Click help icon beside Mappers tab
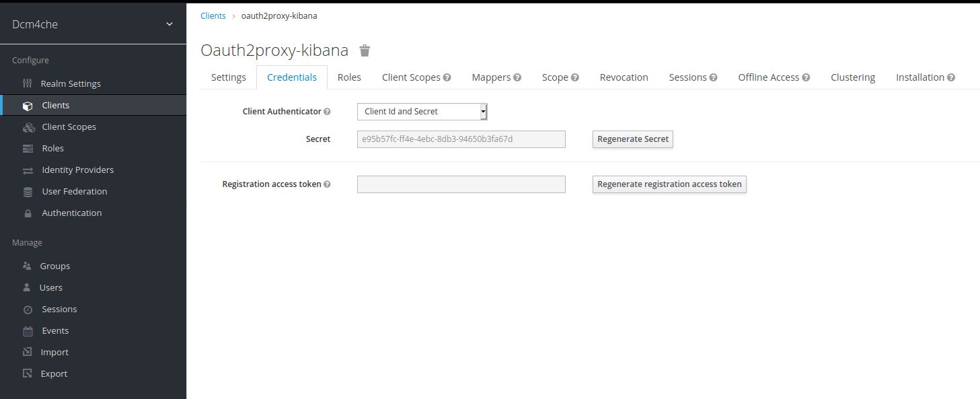This screenshot has height=399, width=980. 517,77
